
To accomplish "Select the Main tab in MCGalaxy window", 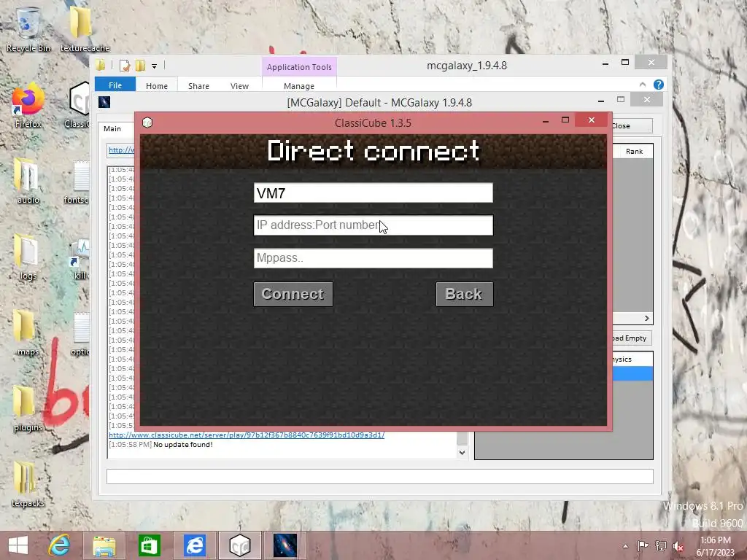I will [x=112, y=128].
